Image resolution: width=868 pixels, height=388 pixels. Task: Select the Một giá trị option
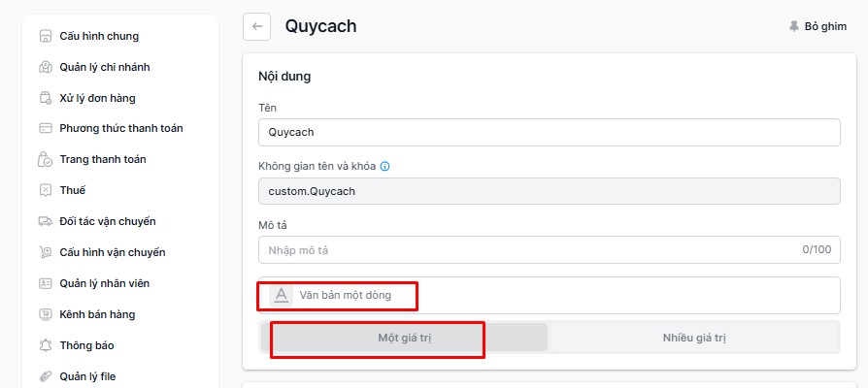tap(405, 338)
